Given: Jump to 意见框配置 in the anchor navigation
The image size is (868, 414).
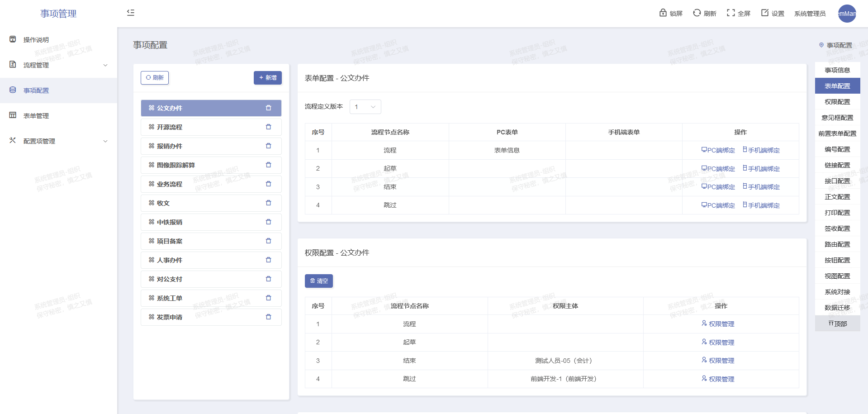Looking at the screenshot, I should 837,118.
